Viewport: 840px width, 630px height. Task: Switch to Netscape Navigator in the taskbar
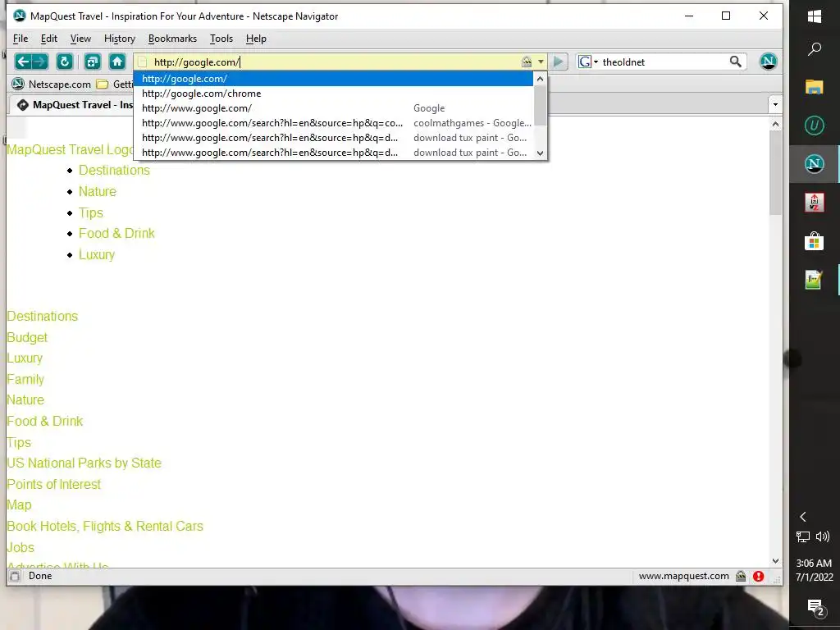point(815,164)
